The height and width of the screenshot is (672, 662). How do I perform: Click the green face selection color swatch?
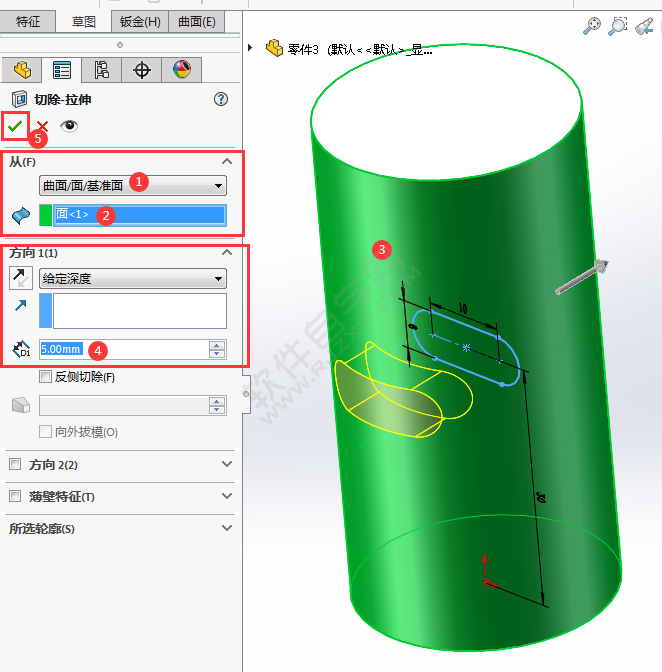tap(45, 215)
